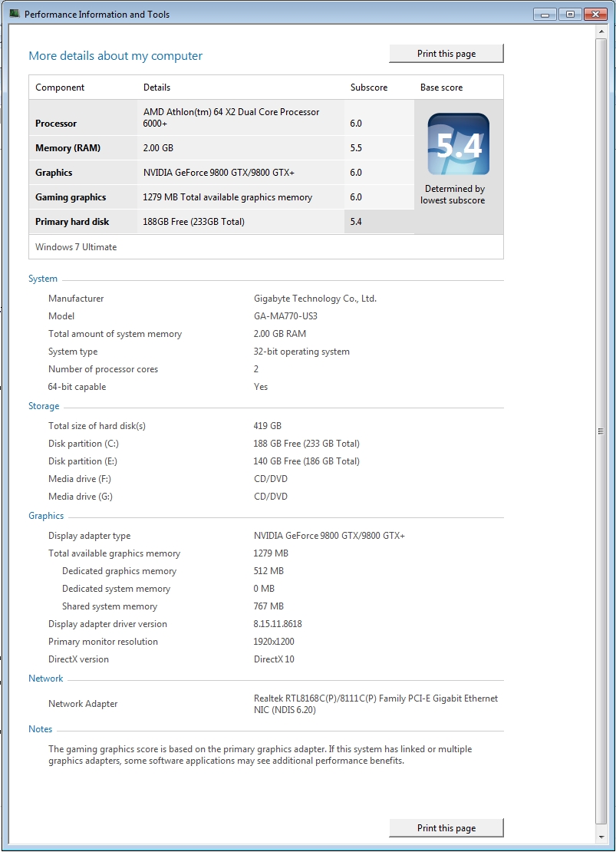
Task: Click the Graphics label in the component table
Action: click(x=54, y=172)
